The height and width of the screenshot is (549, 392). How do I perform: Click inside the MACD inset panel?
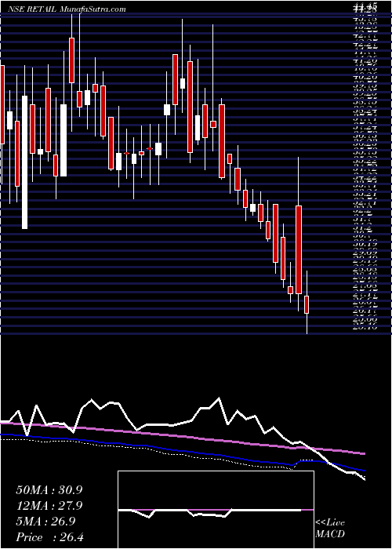click(216, 510)
